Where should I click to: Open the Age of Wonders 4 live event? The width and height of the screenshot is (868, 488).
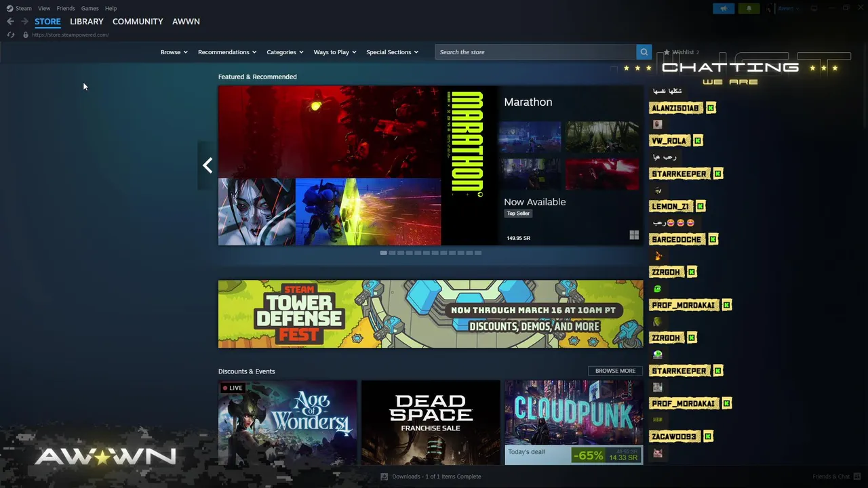[x=288, y=422]
